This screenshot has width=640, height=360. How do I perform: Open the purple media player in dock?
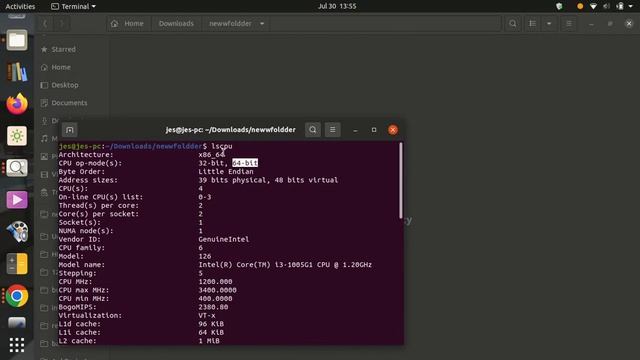[x=17, y=200]
